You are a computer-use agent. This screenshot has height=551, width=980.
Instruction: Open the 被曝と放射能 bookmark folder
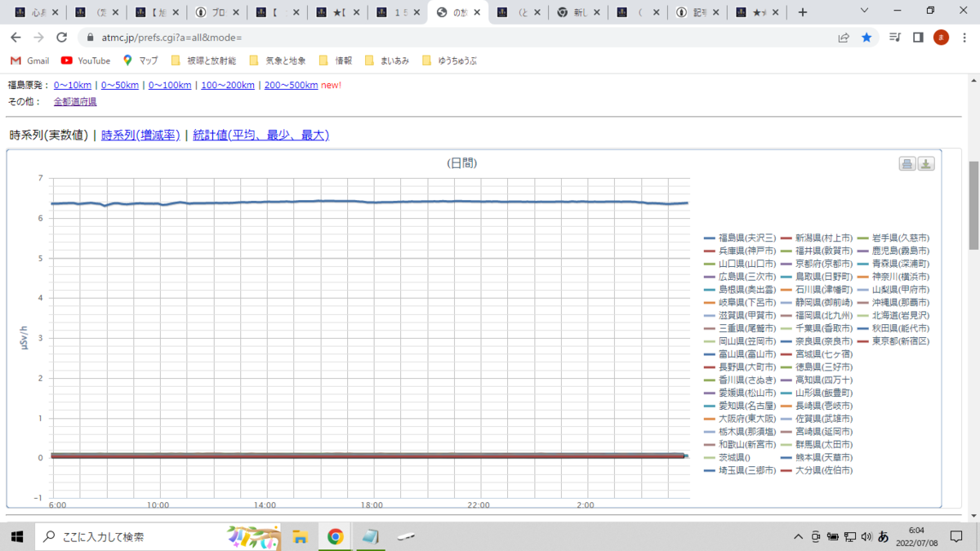[x=203, y=60]
